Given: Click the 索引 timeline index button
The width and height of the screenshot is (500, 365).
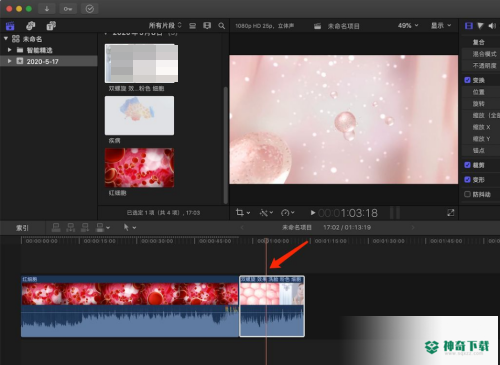Looking at the screenshot, I should point(22,228).
